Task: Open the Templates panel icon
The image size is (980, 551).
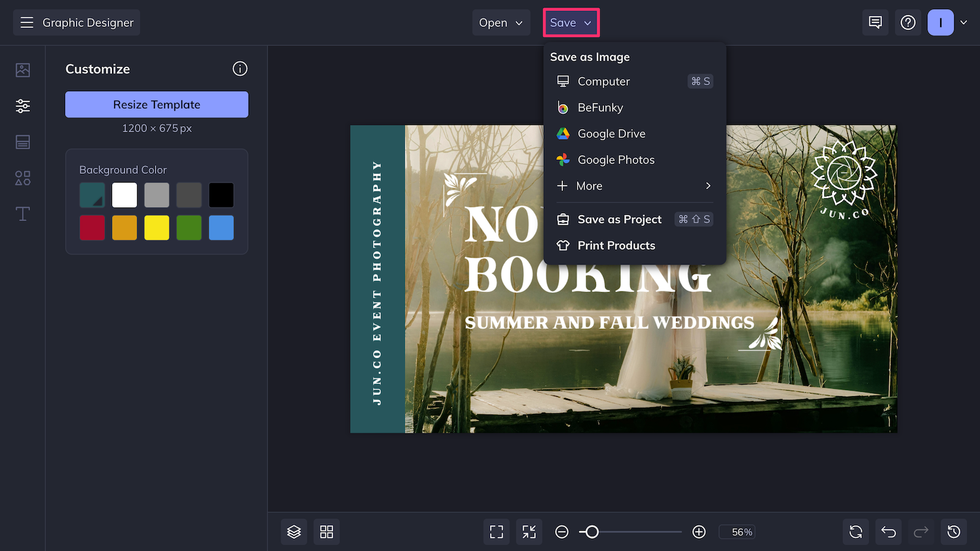Action: tap(22, 142)
